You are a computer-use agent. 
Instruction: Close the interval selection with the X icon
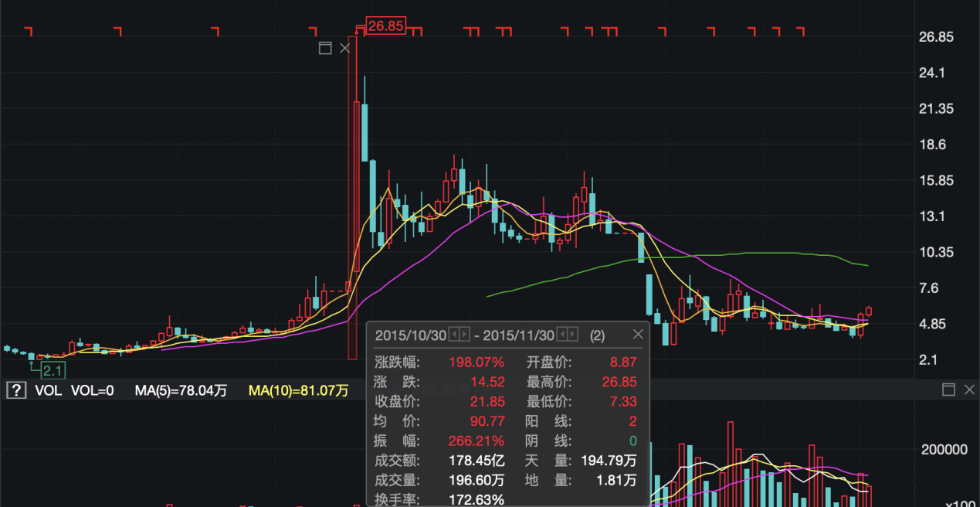pyautogui.click(x=345, y=48)
